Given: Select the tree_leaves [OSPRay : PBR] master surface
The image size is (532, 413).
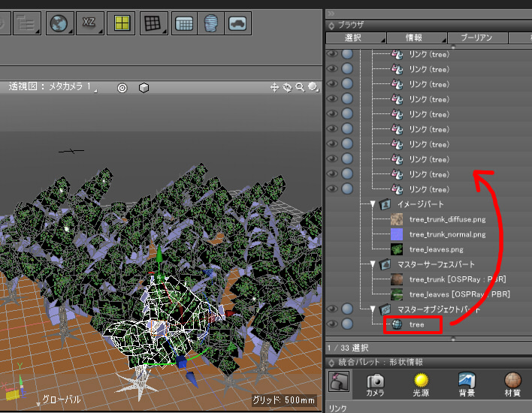Looking at the screenshot, I should (459, 294).
